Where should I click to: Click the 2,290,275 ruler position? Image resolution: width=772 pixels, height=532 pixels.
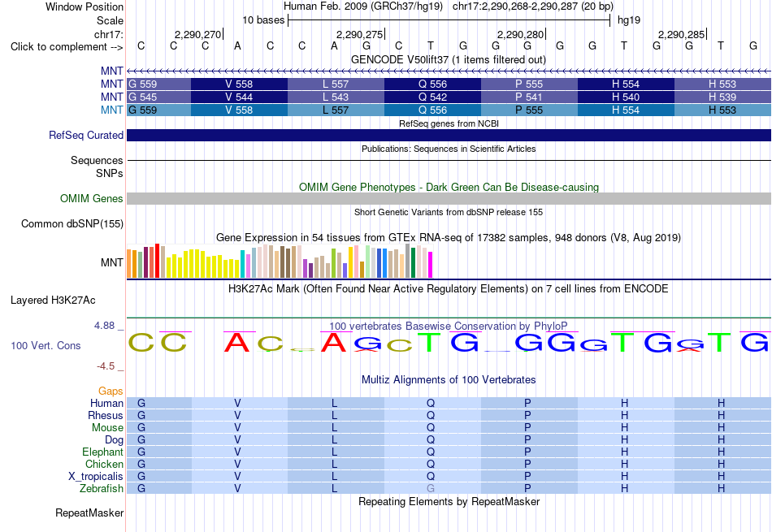coord(359,34)
